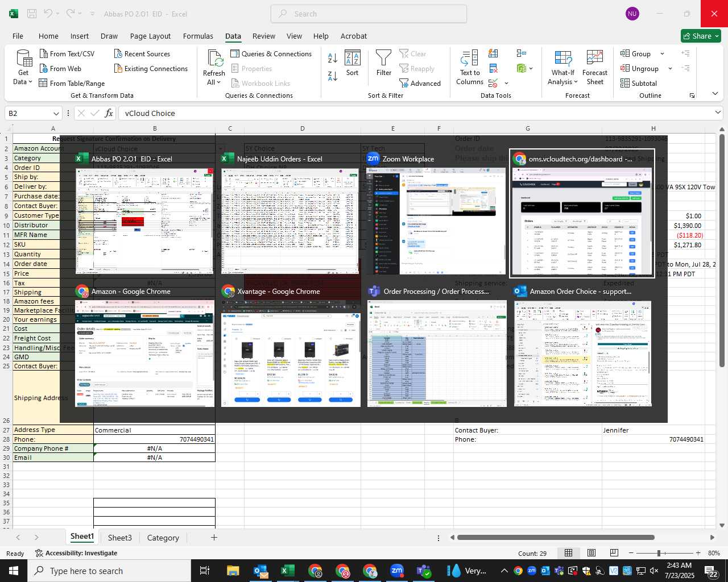Click the Refresh All icon
The width and height of the screenshot is (728, 582).
point(214,58)
